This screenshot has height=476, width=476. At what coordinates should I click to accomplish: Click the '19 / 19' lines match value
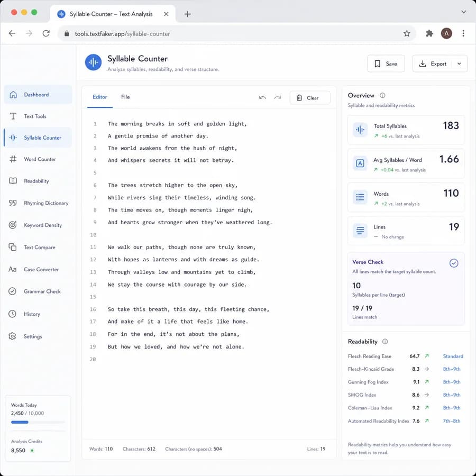click(x=362, y=308)
